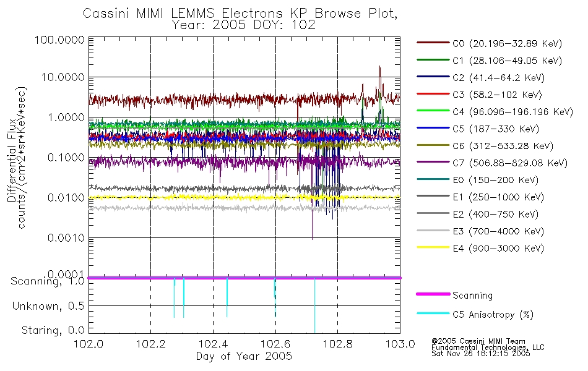Click the E0 teal legend line
588x371 pixels.
point(433,179)
